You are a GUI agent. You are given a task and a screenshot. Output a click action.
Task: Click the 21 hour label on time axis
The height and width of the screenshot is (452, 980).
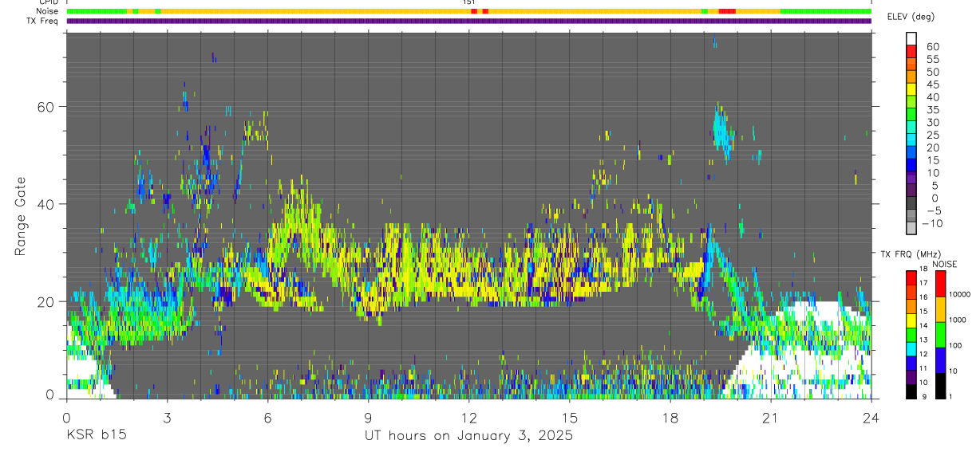771,417
